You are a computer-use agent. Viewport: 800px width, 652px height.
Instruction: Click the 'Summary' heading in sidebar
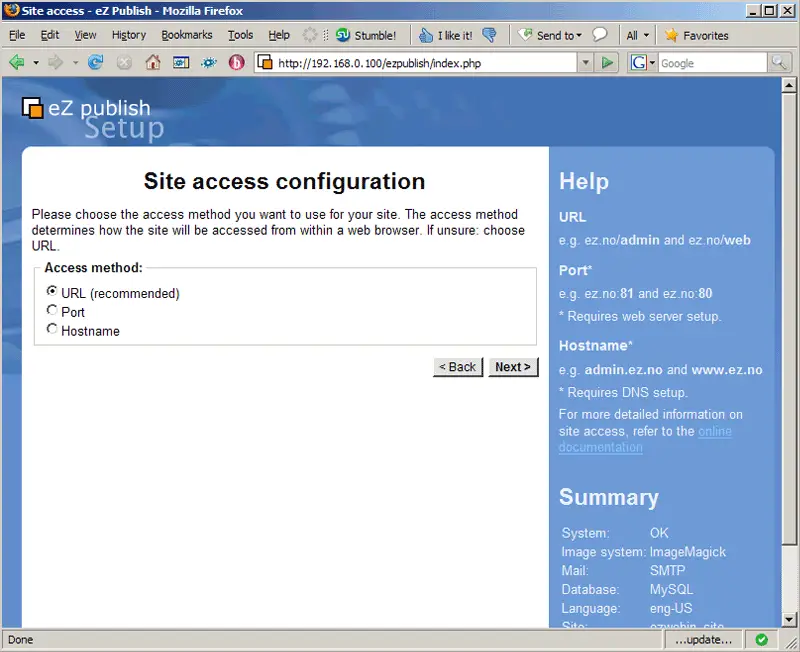coord(609,497)
